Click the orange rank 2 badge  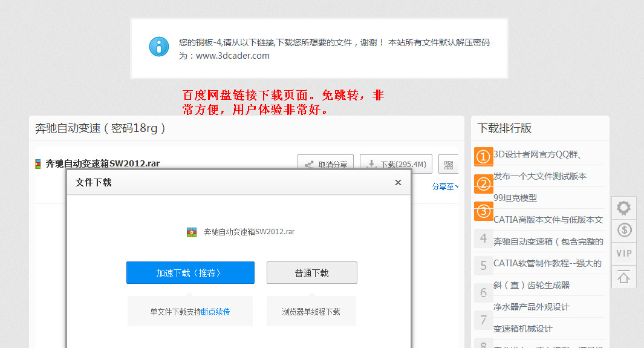coord(483,183)
